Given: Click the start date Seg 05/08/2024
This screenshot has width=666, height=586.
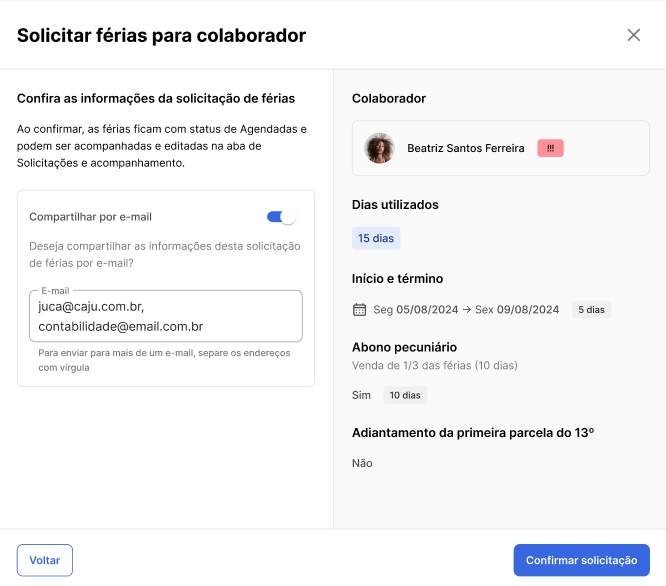Looking at the screenshot, I should tap(415, 310).
